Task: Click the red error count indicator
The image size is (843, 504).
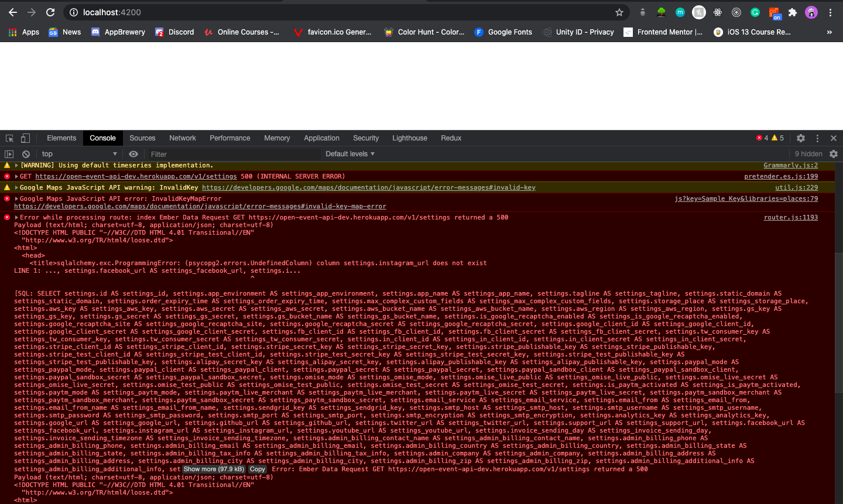Action: (762, 138)
